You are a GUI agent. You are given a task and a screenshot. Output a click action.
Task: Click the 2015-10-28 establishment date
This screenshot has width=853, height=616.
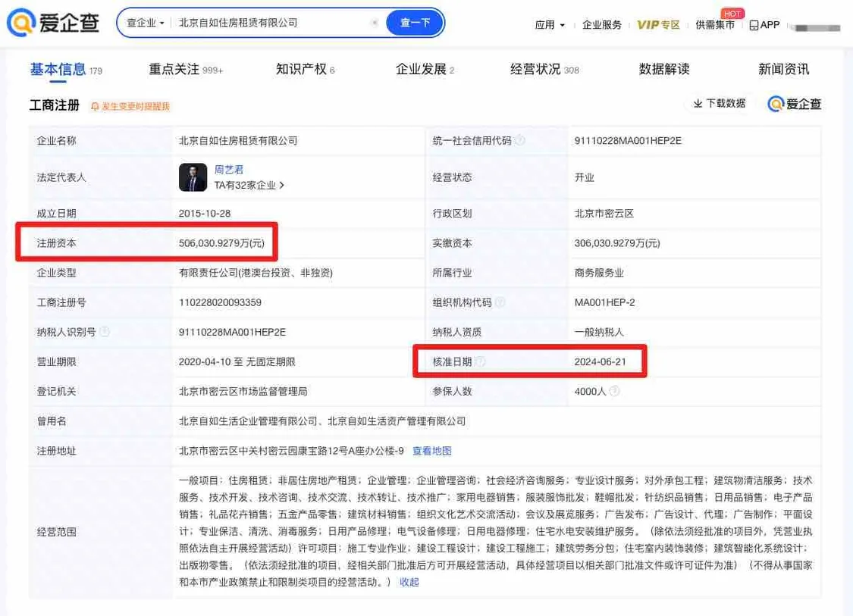205,214
